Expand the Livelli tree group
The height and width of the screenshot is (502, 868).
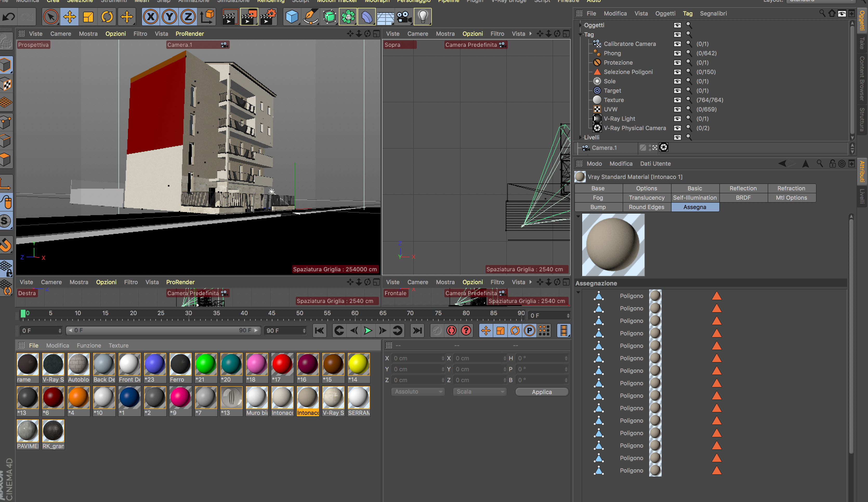point(580,137)
